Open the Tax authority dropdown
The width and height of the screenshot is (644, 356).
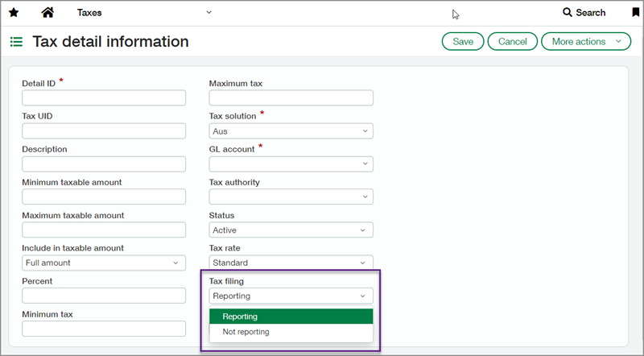tap(291, 197)
